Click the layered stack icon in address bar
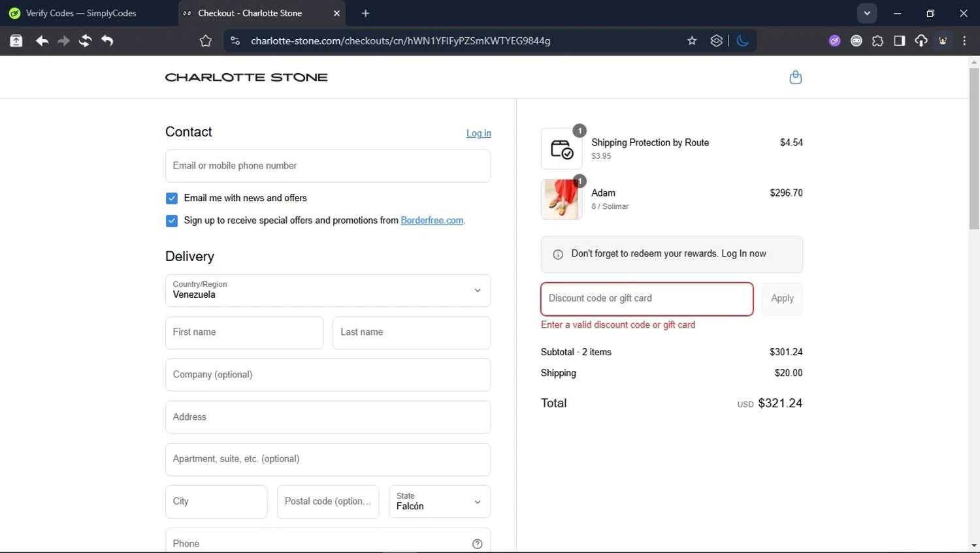Screen dimensions: 980x553 coord(717,40)
